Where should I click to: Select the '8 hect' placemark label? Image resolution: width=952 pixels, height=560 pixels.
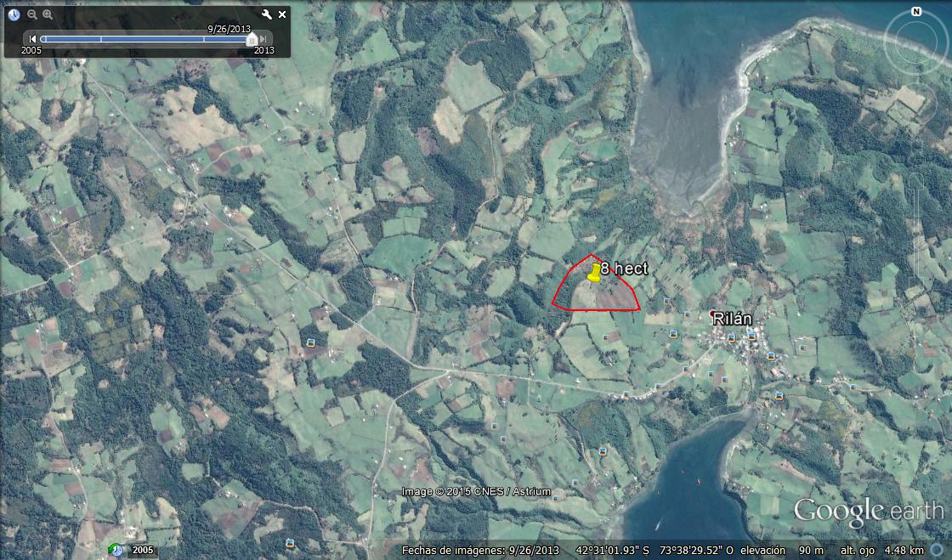[624, 269]
